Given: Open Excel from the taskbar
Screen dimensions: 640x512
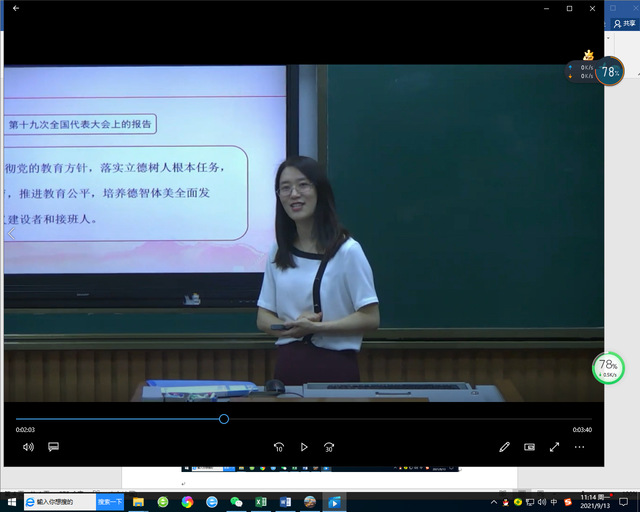Looking at the screenshot, I should [260, 501].
